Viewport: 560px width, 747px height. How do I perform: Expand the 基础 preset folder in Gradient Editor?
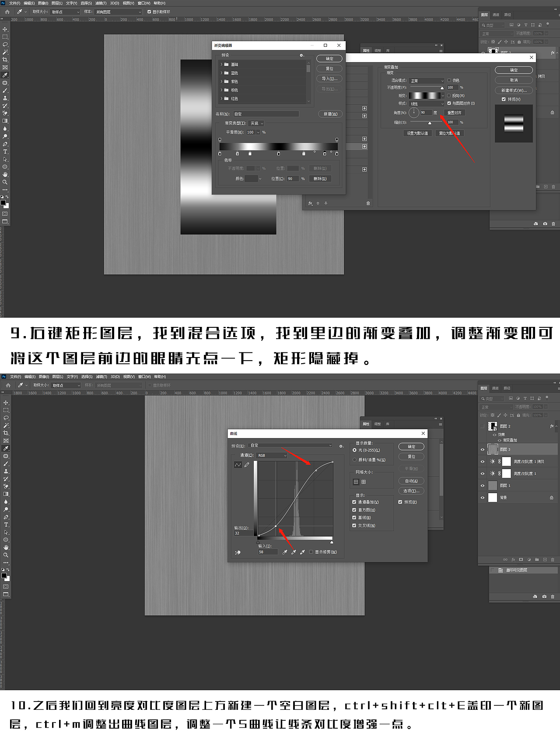(x=221, y=64)
